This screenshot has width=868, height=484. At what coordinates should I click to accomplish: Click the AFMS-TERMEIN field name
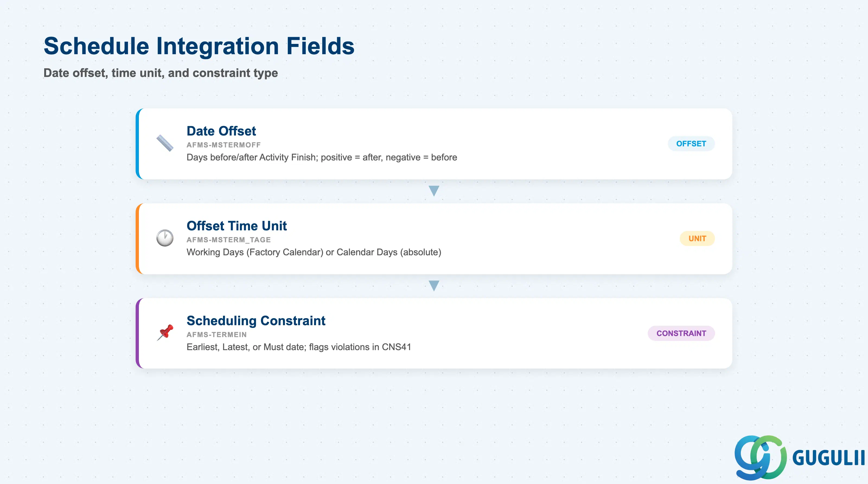(x=217, y=335)
